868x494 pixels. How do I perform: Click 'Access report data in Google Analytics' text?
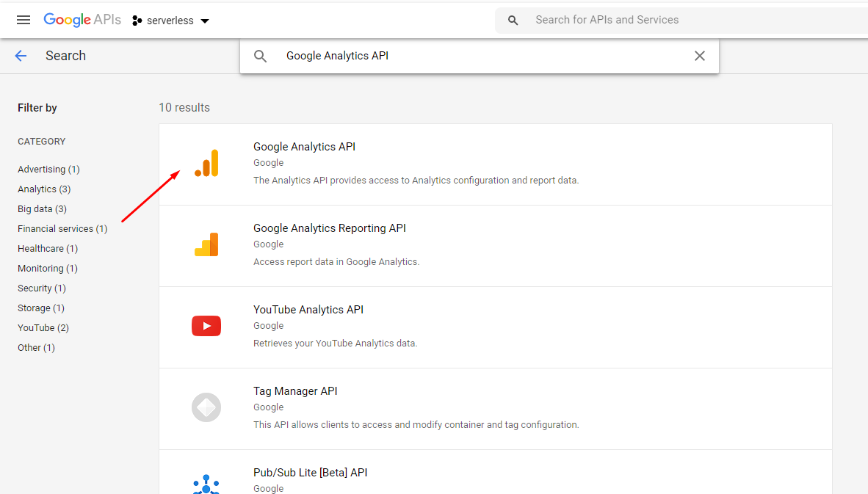pos(336,261)
